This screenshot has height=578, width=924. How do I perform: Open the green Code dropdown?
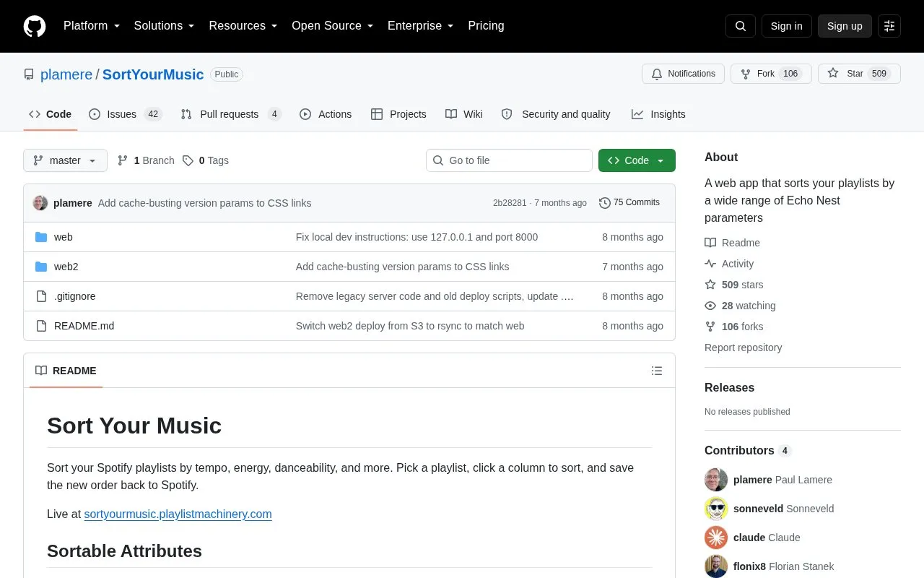[x=637, y=160]
